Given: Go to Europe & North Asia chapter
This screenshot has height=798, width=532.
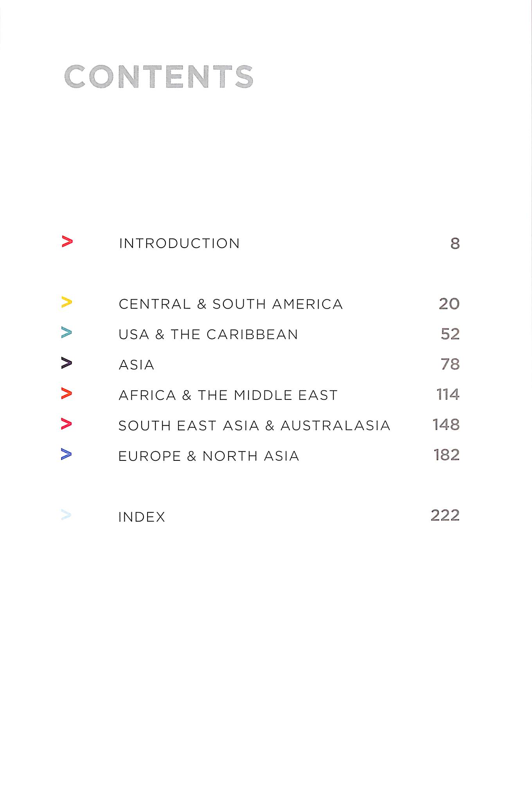Looking at the screenshot, I should [209, 456].
